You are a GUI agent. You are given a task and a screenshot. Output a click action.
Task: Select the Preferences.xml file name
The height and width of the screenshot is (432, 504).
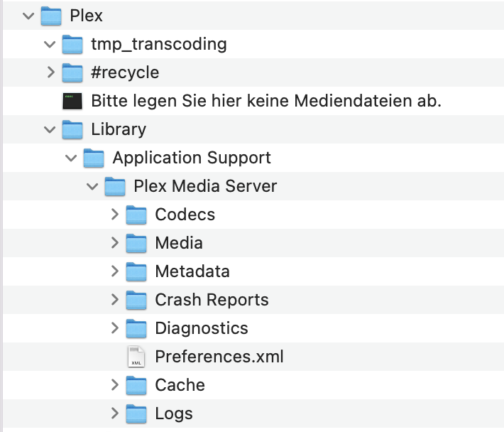[219, 357]
